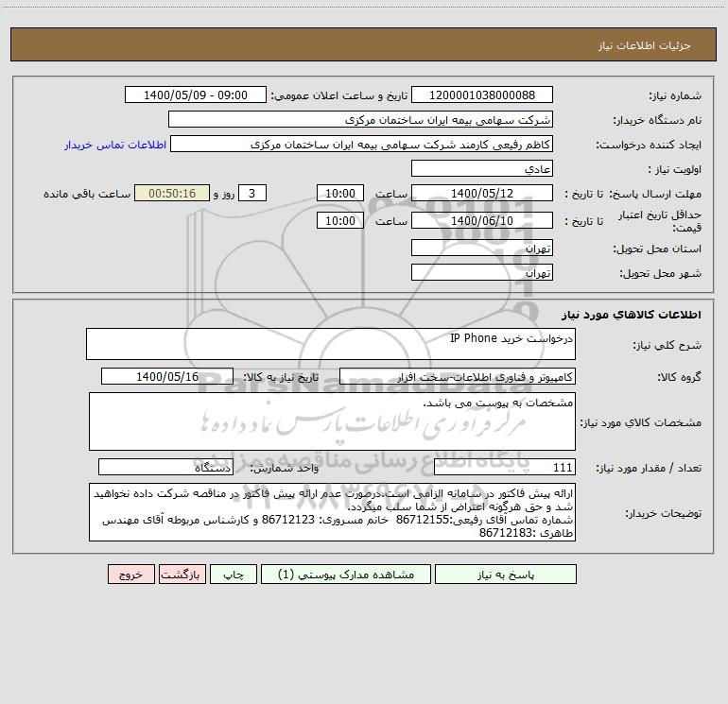Click the 'شهر محل تحویل:' label
This screenshot has width=728, height=704.
point(660,274)
